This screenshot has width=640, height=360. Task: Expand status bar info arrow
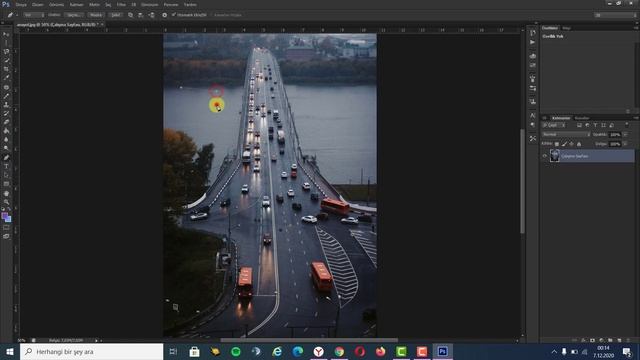[x=97, y=340]
